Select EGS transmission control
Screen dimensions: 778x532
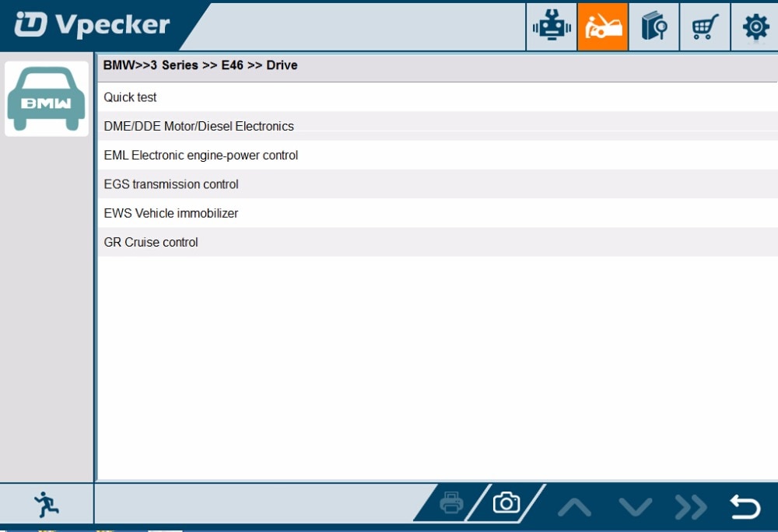point(171,184)
